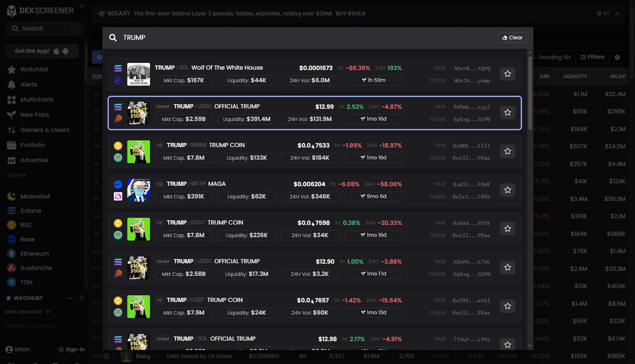Collapse the sidebar with the double chevron
The image size is (635, 364).
(x=82, y=6)
